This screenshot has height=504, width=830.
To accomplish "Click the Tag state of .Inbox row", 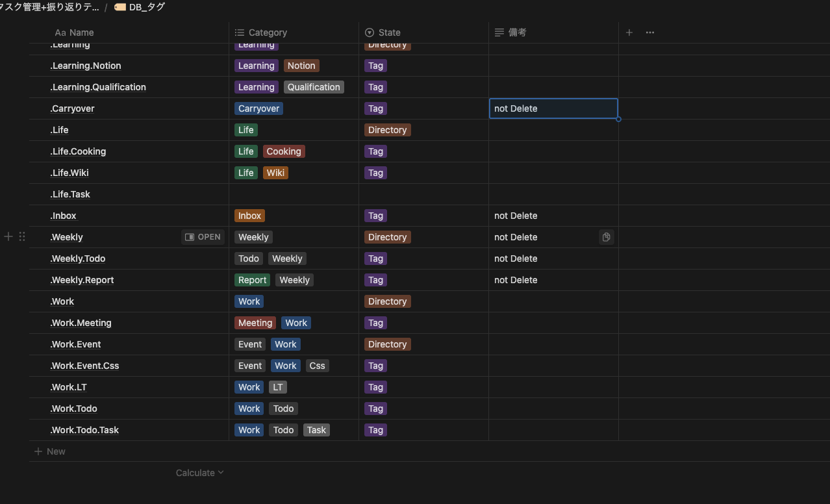I will coord(375,216).
